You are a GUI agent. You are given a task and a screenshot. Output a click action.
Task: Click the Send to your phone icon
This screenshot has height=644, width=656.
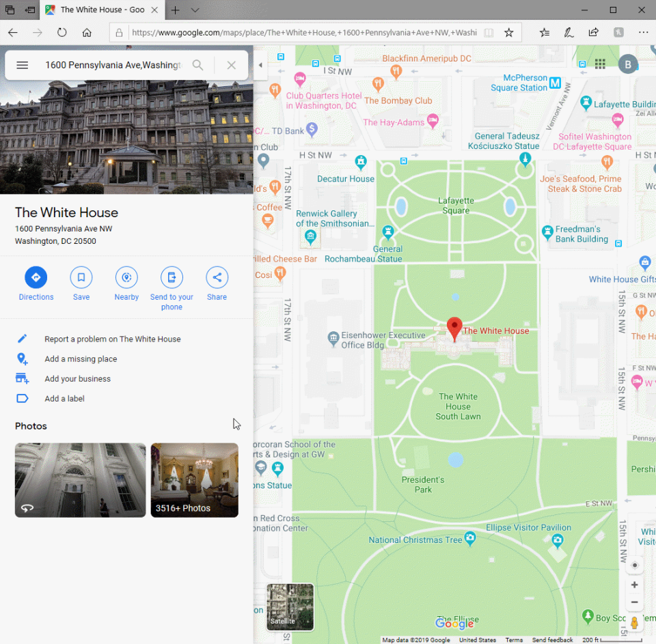click(x=172, y=277)
